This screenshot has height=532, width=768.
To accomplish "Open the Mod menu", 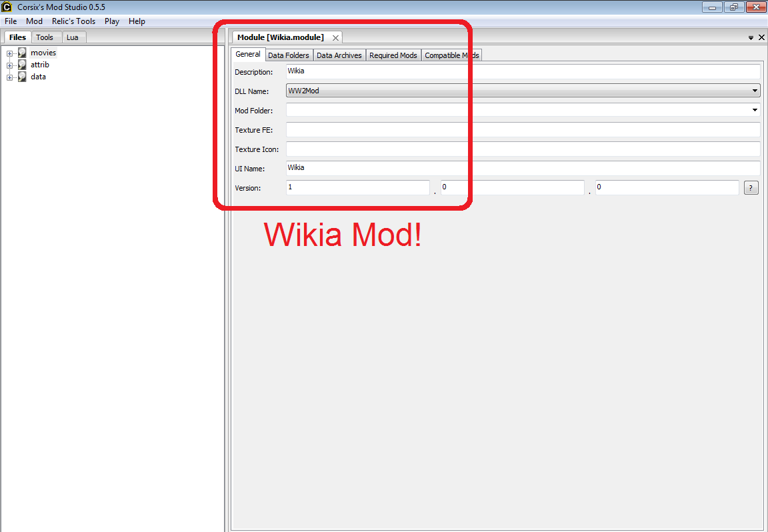I will tap(34, 21).
